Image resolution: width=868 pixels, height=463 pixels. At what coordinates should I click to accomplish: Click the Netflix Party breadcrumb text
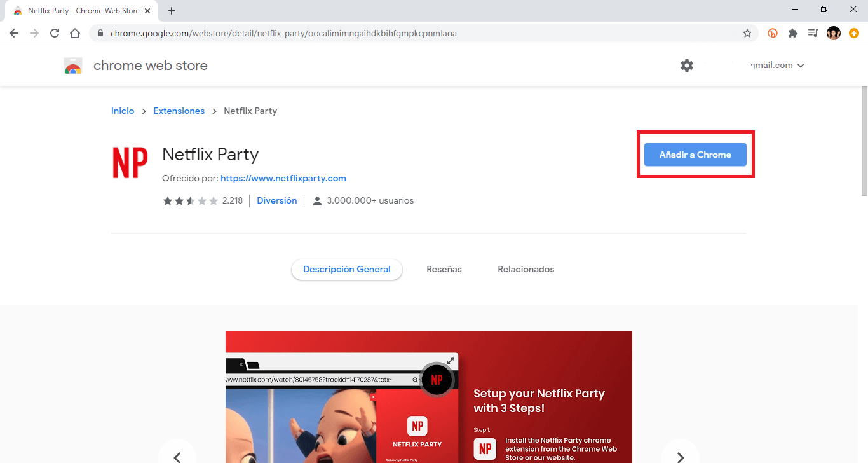click(x=250, y=111)
